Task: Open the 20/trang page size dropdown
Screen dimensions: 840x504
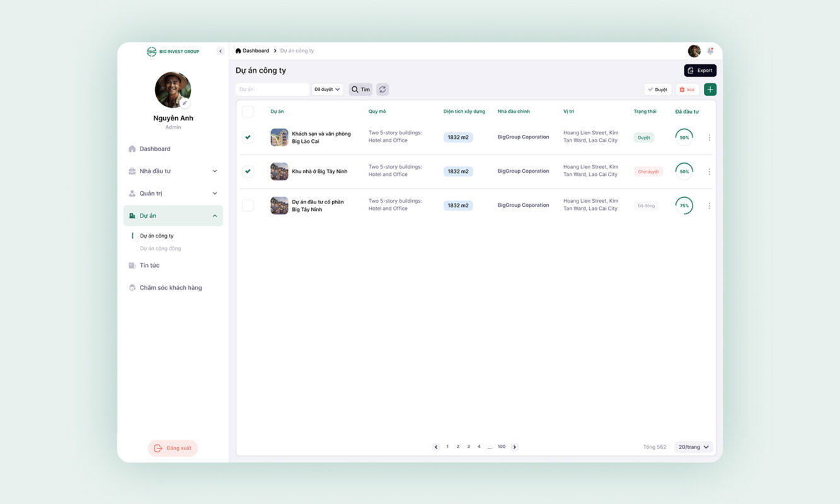Action: 693,447
